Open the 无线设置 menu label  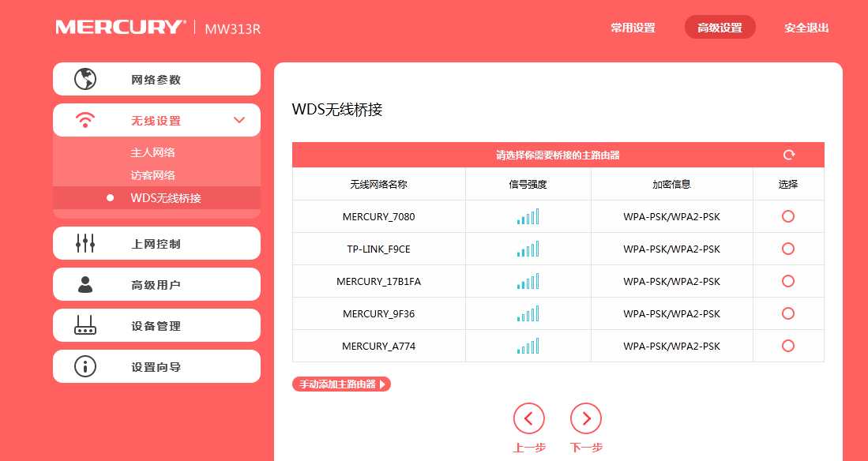156,121
